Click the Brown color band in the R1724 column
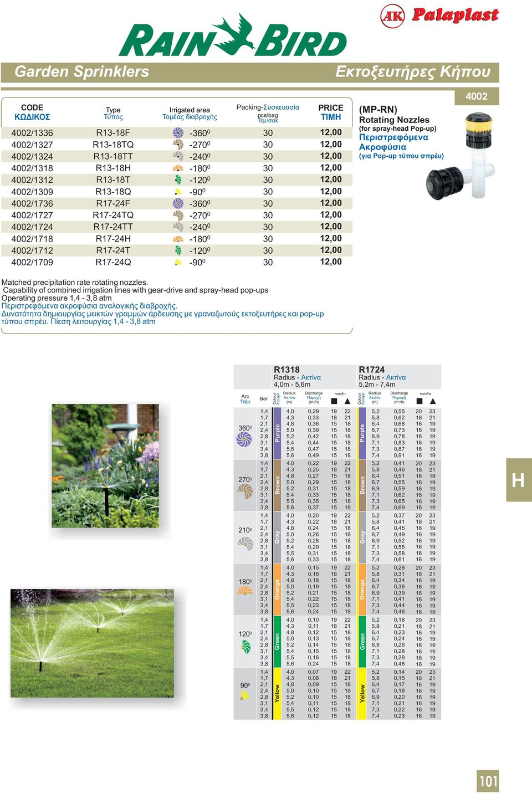This screenshot has width=532, height=794. pyautogui.click(x=362, y=485)
